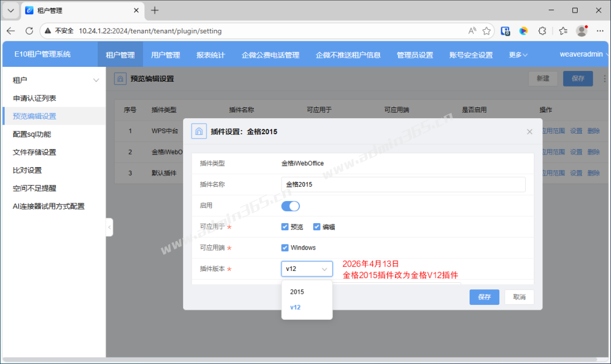
Task: Click the home icon in dialog header
Action: tap(199, 131)
